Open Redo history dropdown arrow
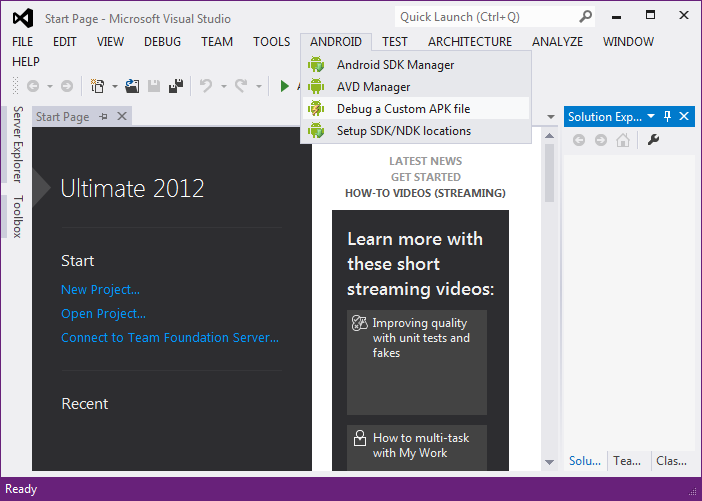Screen dimensions: 702x501 pyautogui.click(x=258, y=86)
